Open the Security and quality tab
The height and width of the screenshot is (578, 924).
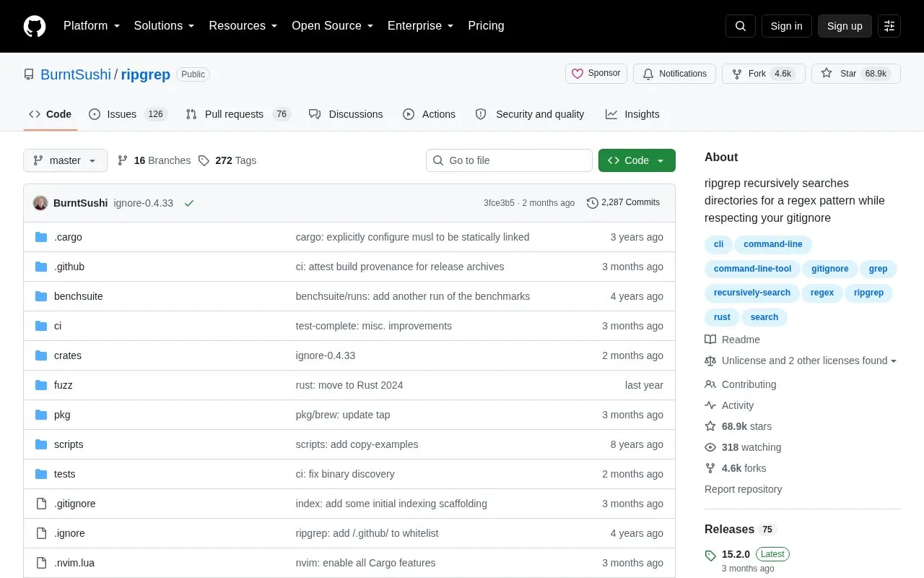(530, 114)
